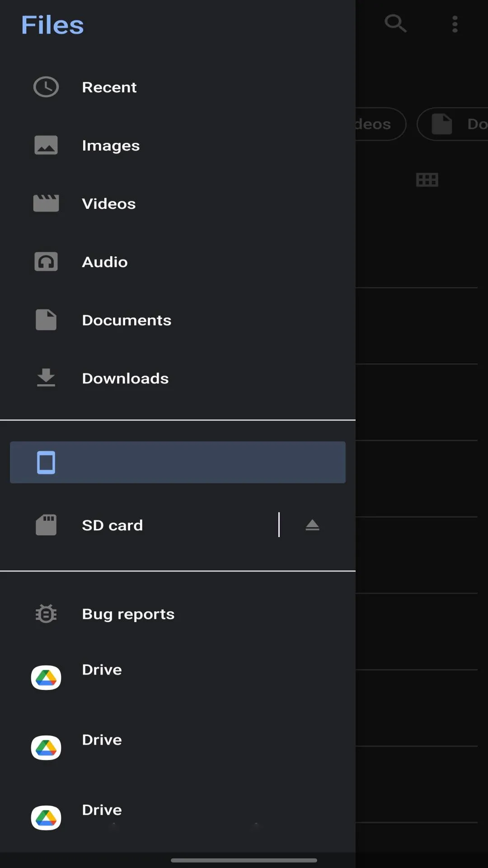Select the Audio headphones icon
The width and height of the screenshot is (488, 868).
click(x=46, y=262)
